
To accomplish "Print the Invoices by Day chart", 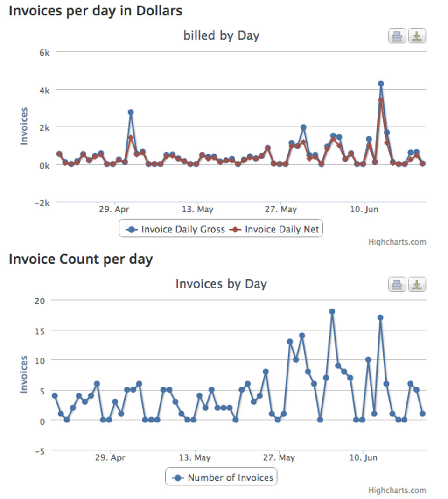I will click(397, 284).
